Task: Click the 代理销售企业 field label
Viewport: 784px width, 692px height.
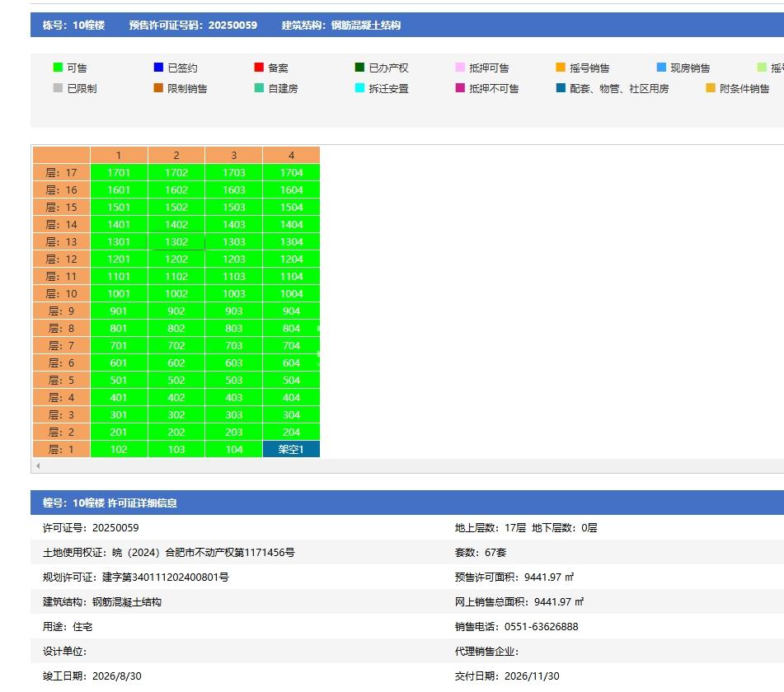Action: 486,652
